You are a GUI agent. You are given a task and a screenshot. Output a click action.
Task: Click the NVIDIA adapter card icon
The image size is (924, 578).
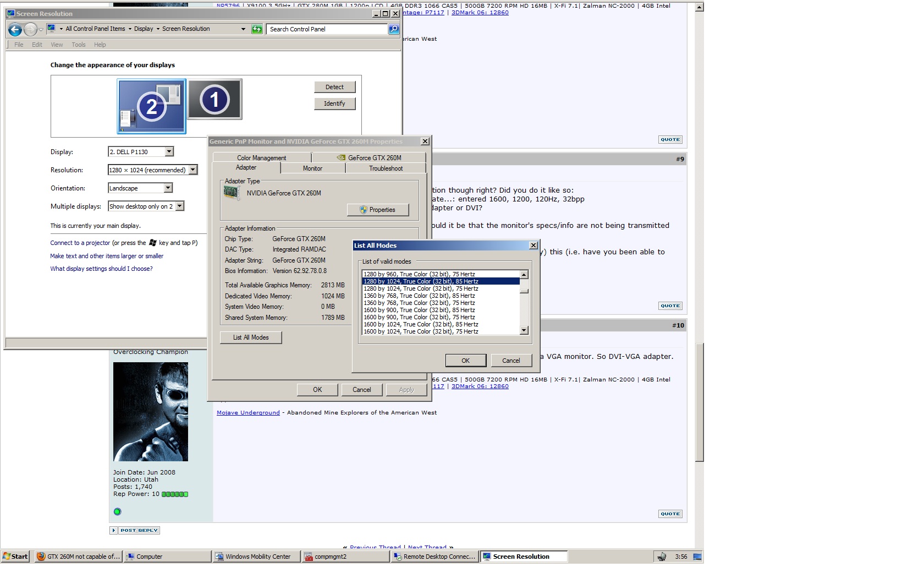(232, 193)
